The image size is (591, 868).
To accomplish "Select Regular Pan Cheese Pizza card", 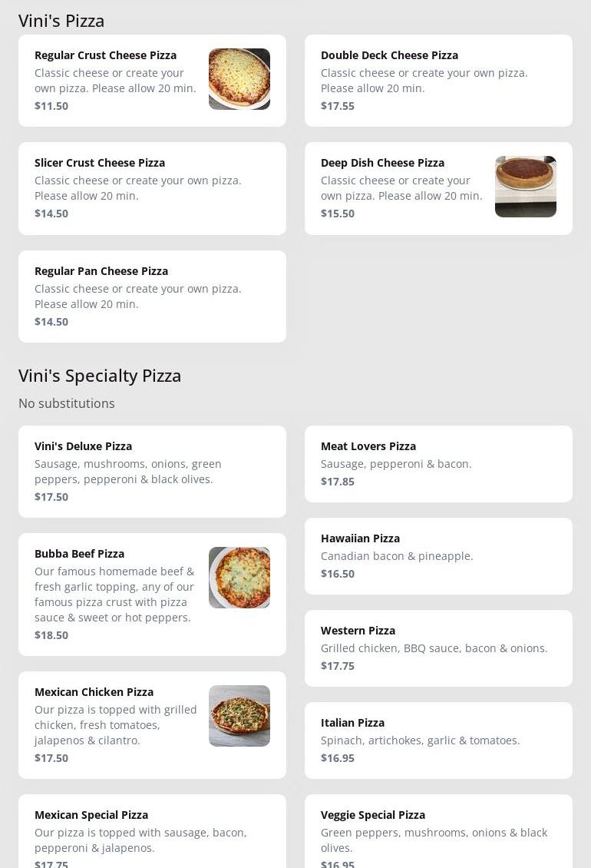I will coord(152,297).
